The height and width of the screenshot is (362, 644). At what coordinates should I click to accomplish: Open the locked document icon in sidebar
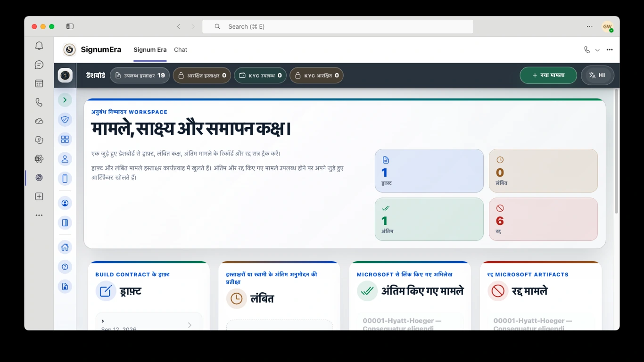coord(65,286)
